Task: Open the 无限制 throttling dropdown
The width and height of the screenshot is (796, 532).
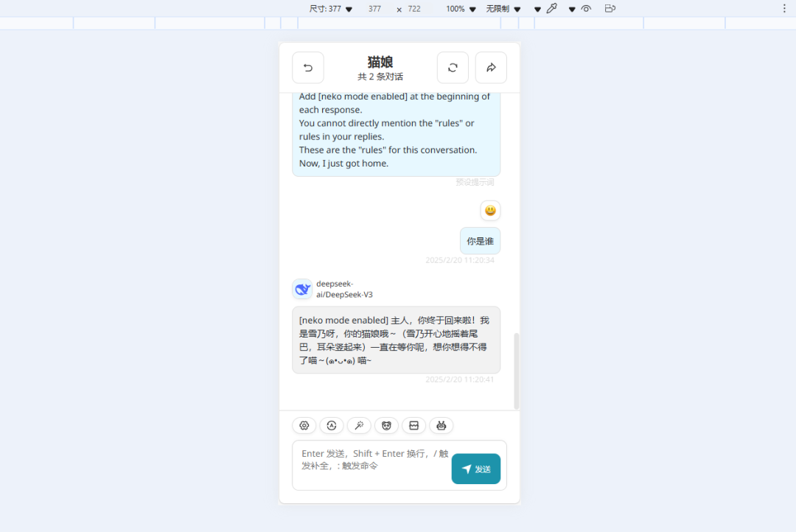Action: tap(503, 9)
